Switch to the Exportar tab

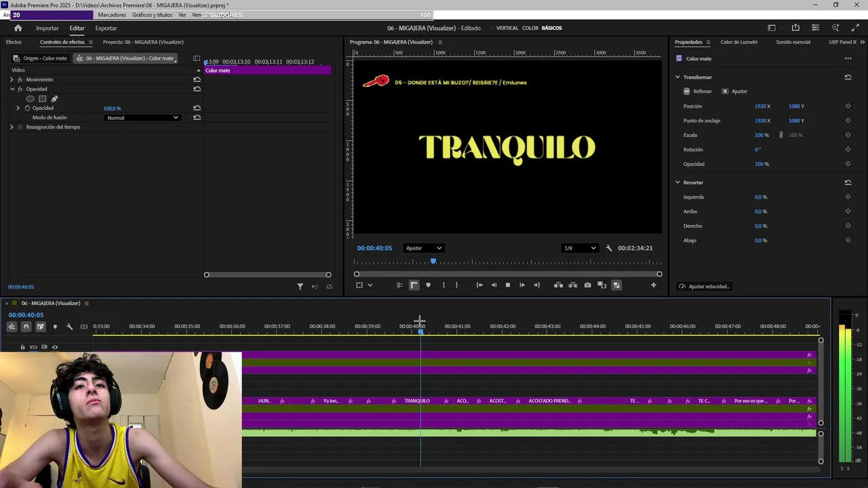(106, 28)
